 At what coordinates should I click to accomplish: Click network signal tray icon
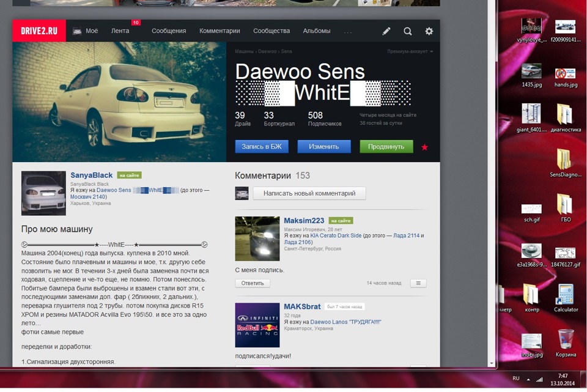tap(539, 379)
